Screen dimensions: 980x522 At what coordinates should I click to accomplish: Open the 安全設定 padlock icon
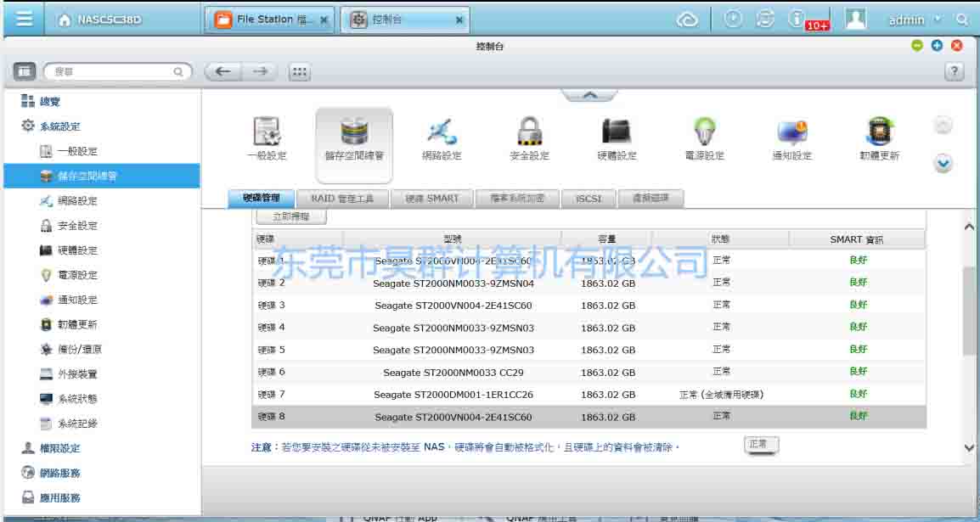[x=529, y=133]
